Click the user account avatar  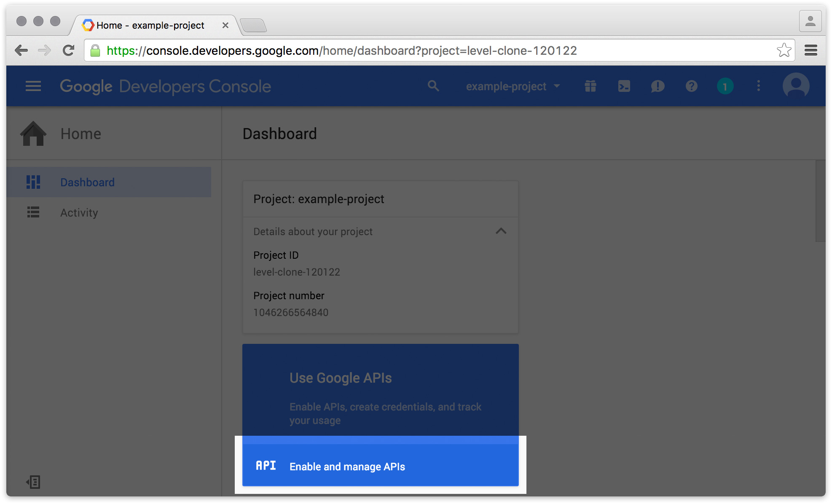pos(796,86)
